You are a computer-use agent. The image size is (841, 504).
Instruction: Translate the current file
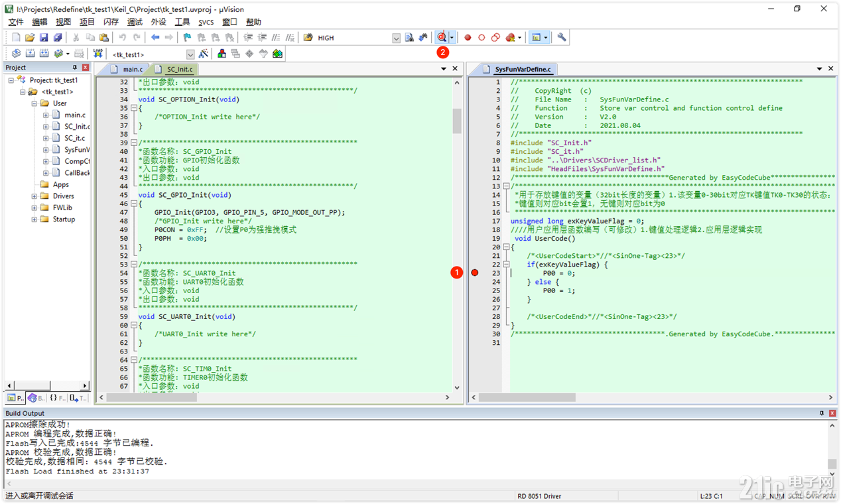tap(16, 54)
